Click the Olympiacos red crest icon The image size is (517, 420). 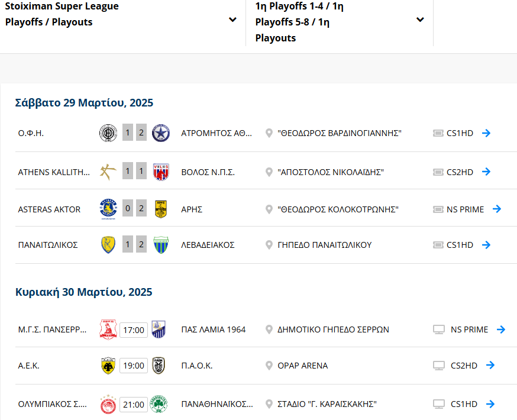[108, 405]
